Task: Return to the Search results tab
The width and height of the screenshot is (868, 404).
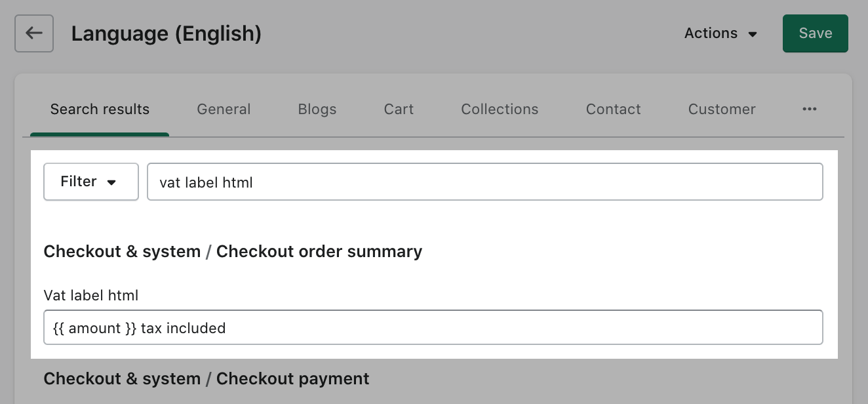Action: [100, 109]
